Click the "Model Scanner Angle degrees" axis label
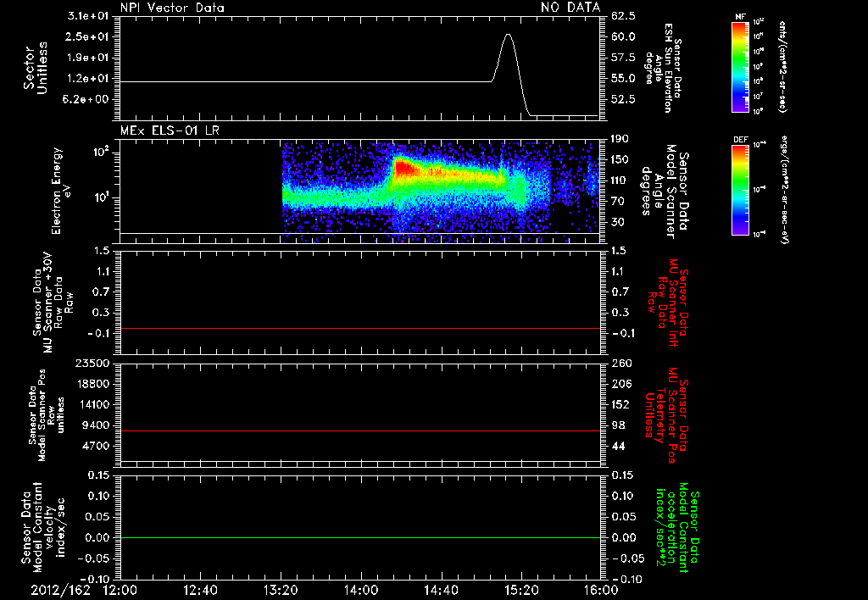 point(665,192)
